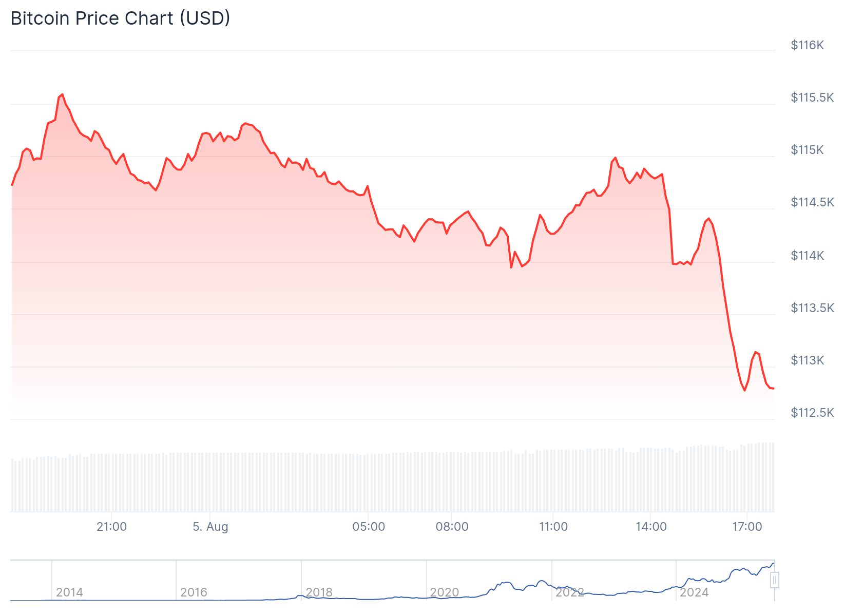
Task: Click the 2022 label in navigator
Action: pos(569,592)
